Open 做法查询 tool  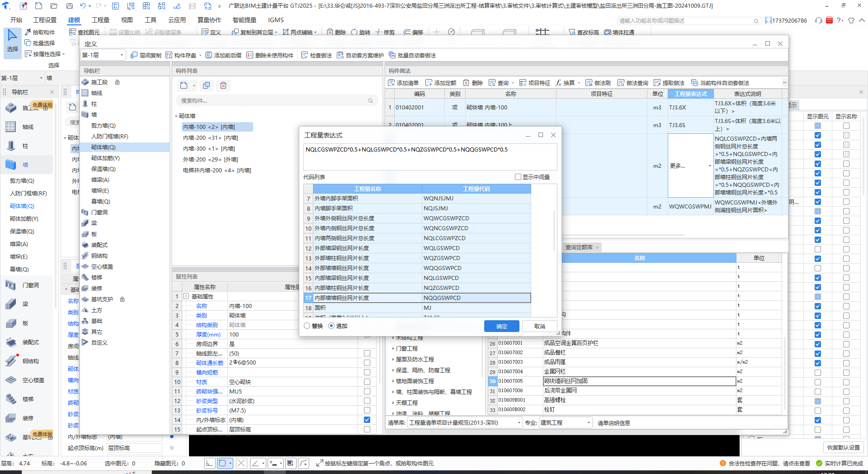point(633,83)
